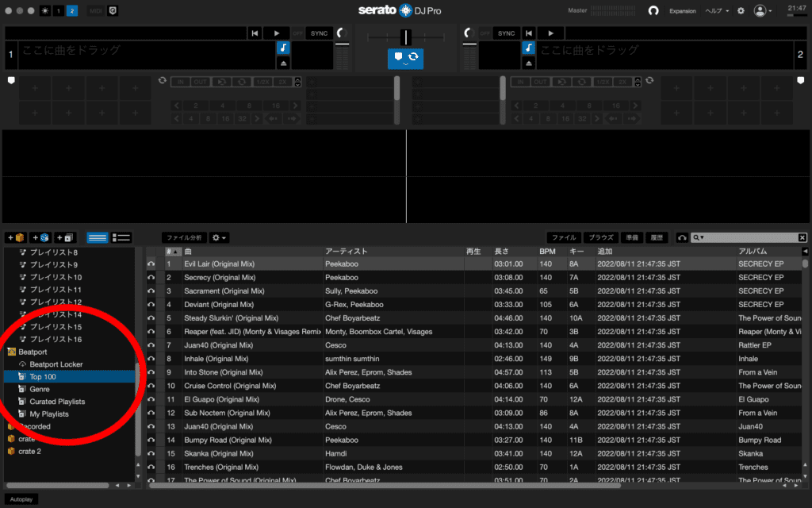This screenshot has width=812, height=508.
Task: Halve the loop with 1/2X on deck 1
Action: pos(262,82)
